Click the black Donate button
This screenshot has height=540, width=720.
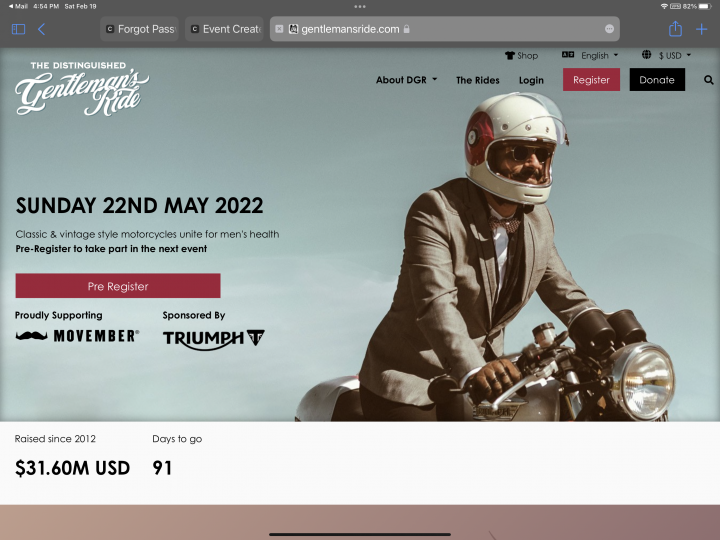[x=657, y=80]
